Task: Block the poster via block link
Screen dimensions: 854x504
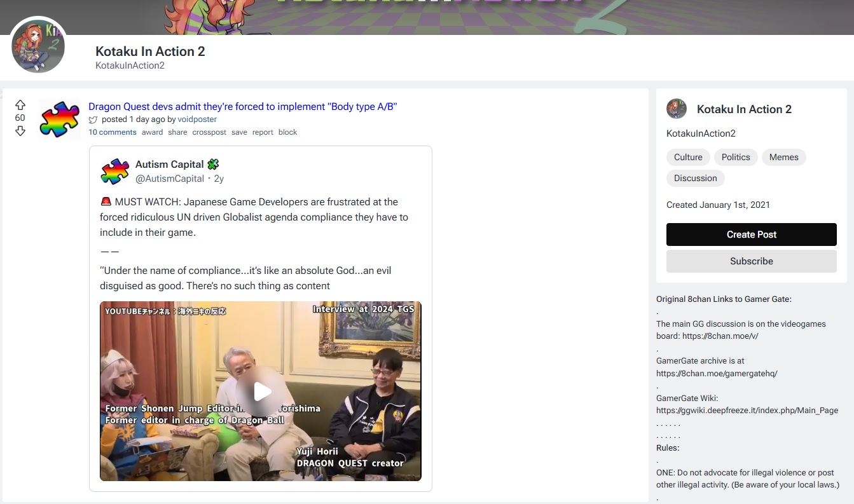Action: tap(288, 132)
